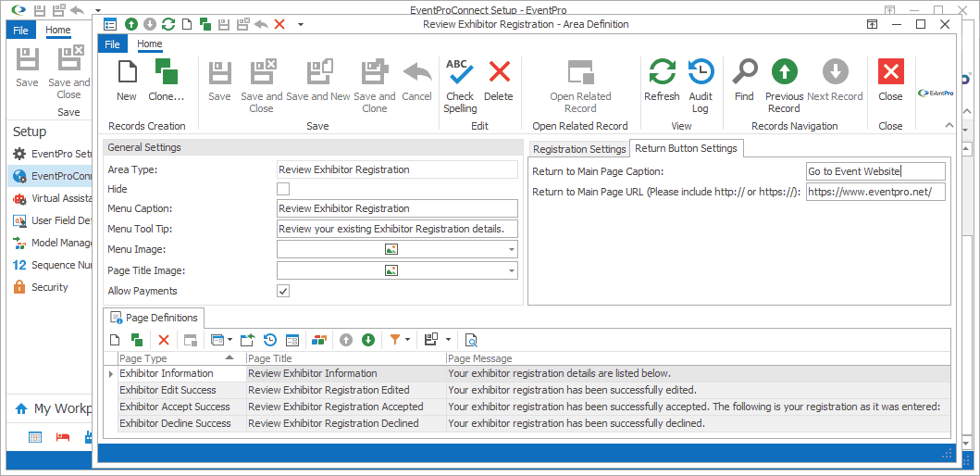The height and width of the screenshot is (476, 980).
Task: Click quick-access green clone icon in title bar
Action: click(205, 24)
